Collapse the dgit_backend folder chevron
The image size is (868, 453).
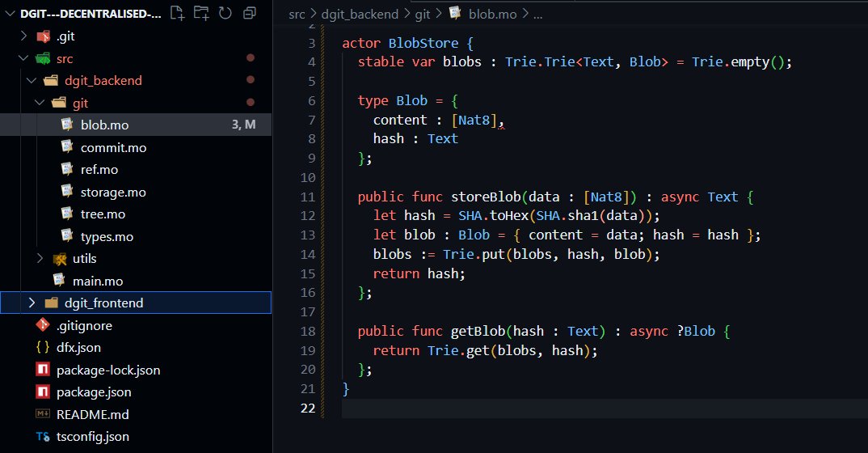(32, 81)
